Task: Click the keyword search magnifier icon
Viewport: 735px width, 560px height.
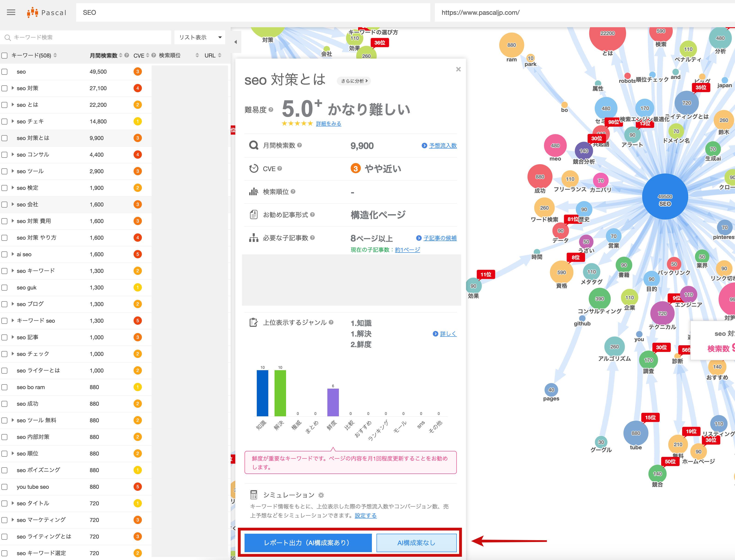Action: click(8, 38)
